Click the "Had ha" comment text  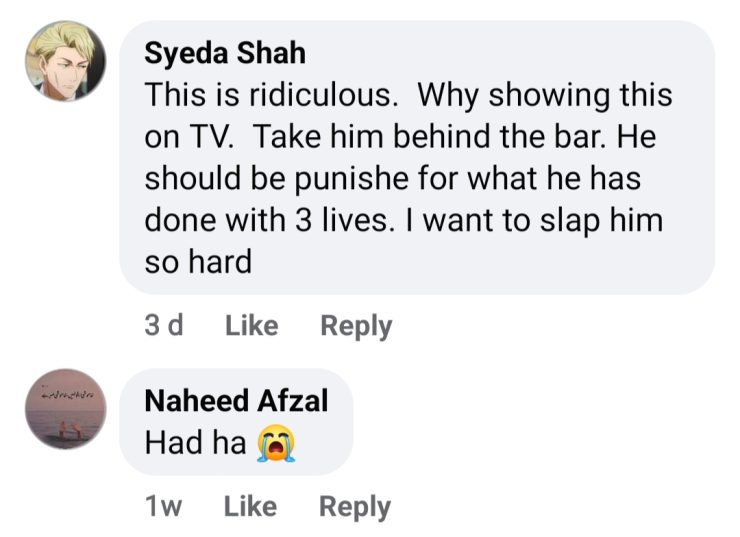[x=195, y=443]
